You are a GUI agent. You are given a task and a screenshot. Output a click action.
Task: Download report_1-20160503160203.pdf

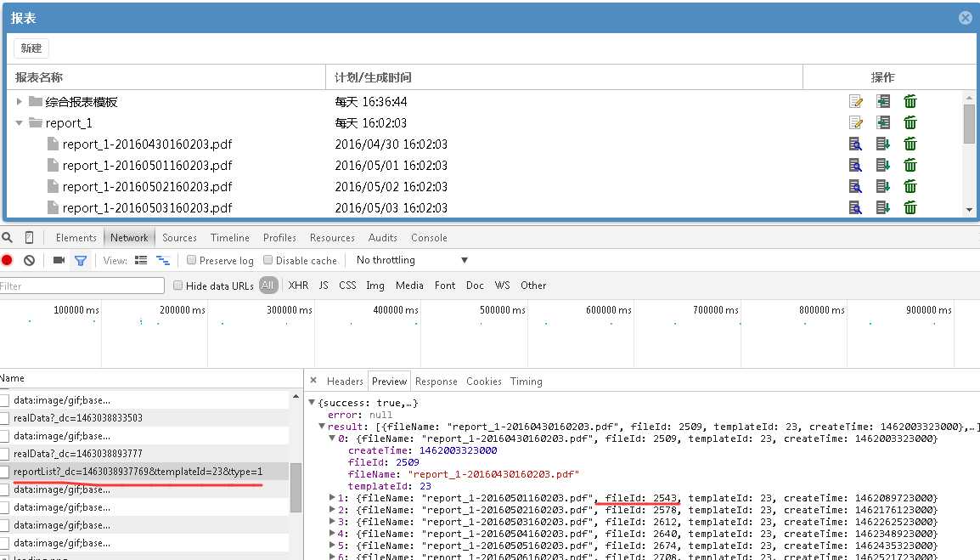(x=883, y=207)
